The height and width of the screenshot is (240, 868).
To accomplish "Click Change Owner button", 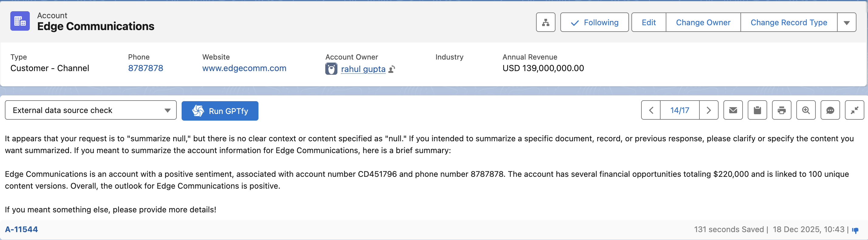I will pos(703,22).
